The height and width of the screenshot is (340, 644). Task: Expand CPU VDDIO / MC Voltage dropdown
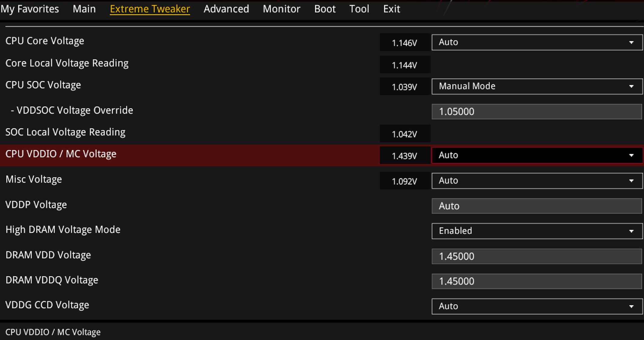537,155
